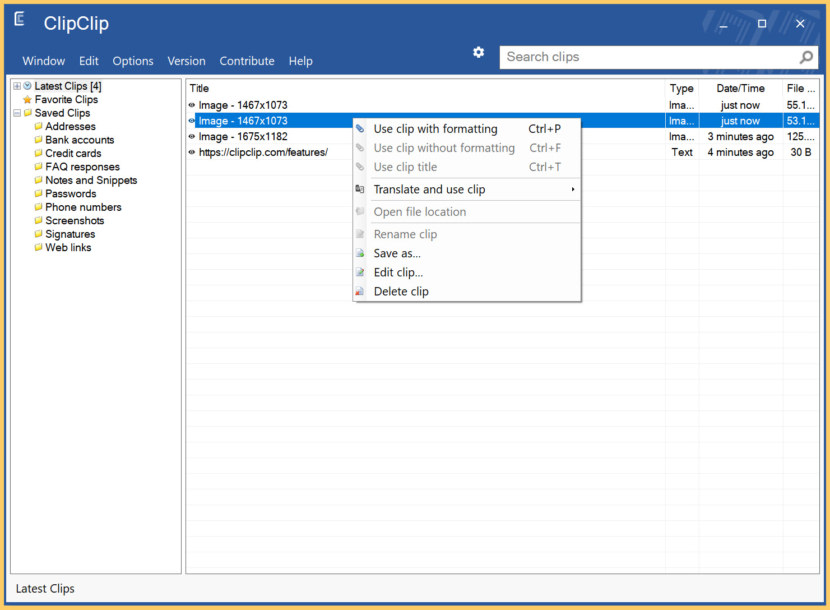Viewport: 830px width, 610px height.
Task: Click the Screenshots folder icon
Action: coord(38,220)
